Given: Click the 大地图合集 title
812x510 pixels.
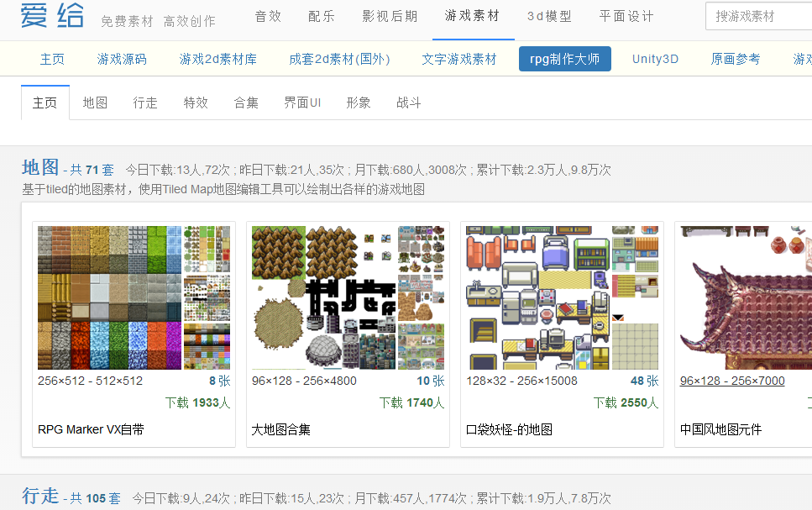Looking at the screenshot, I should coord(281,429).
